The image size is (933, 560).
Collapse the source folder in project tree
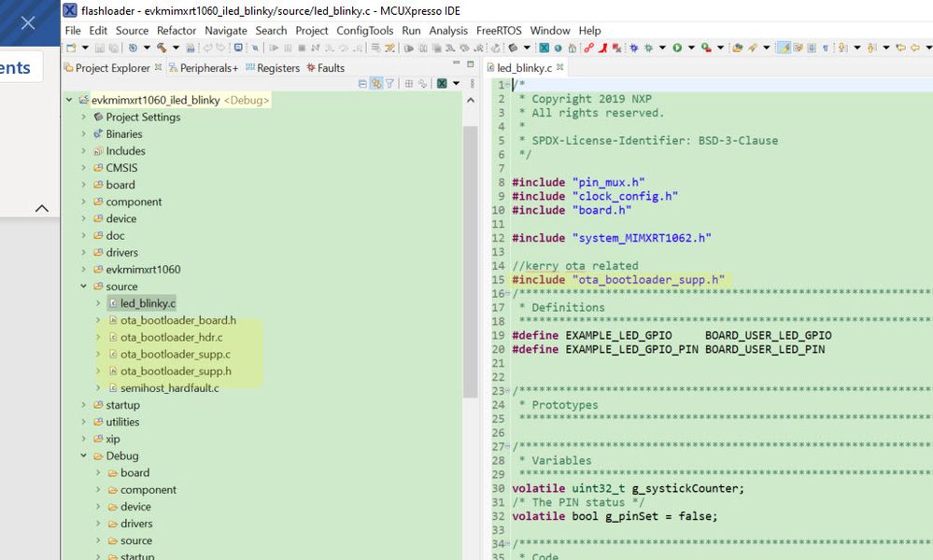coord(84,286)
